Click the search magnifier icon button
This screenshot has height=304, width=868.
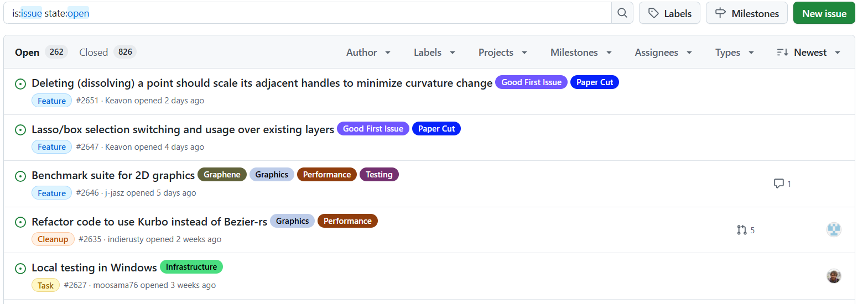[622, 13]
